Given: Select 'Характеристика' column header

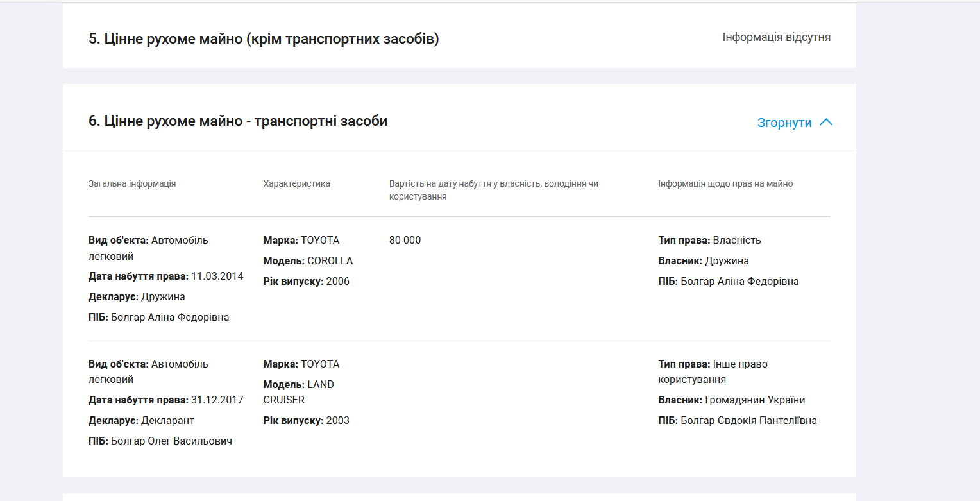Looking at the screenshot, I should point(296,183).
